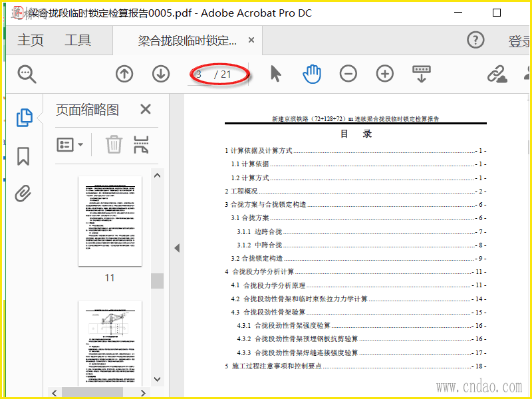This screenshot has height=399, width=532.
Task: Click contents entry 3.1.1 边跨合拢
Action: point(362,231)
